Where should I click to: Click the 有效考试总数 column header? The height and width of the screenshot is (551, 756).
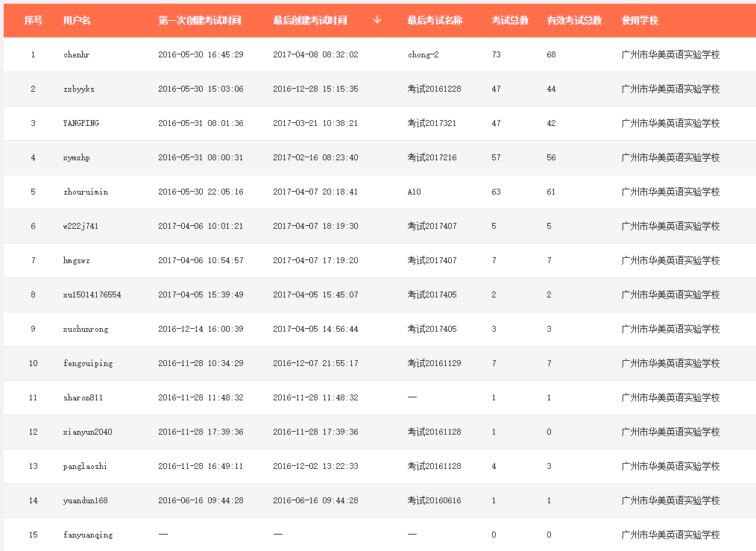pos(574,20)
